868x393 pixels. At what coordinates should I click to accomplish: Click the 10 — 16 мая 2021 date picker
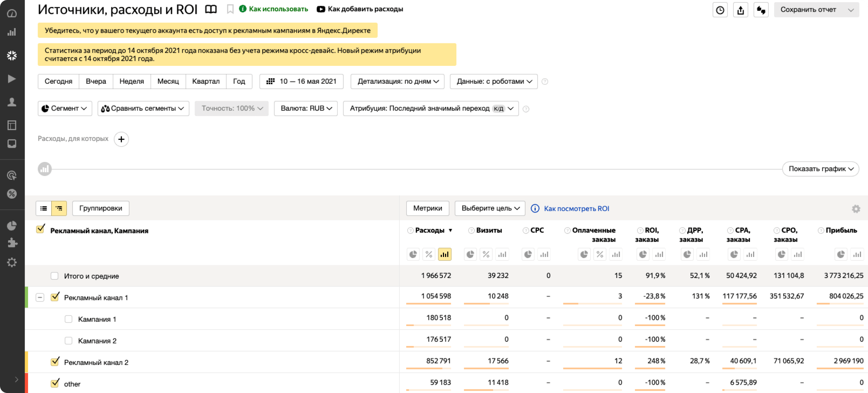[x=301, y=82]
